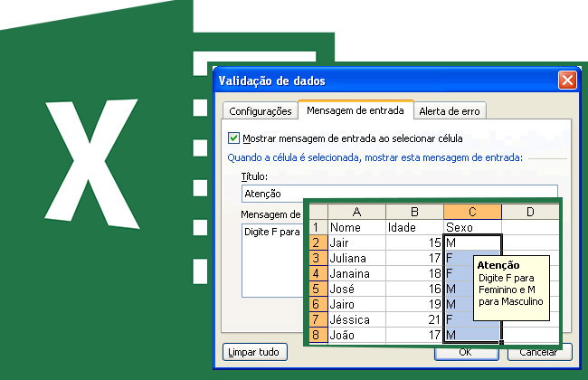Click the message text box with Digite F para
This screenshot has height=380, width=588.
272,261
